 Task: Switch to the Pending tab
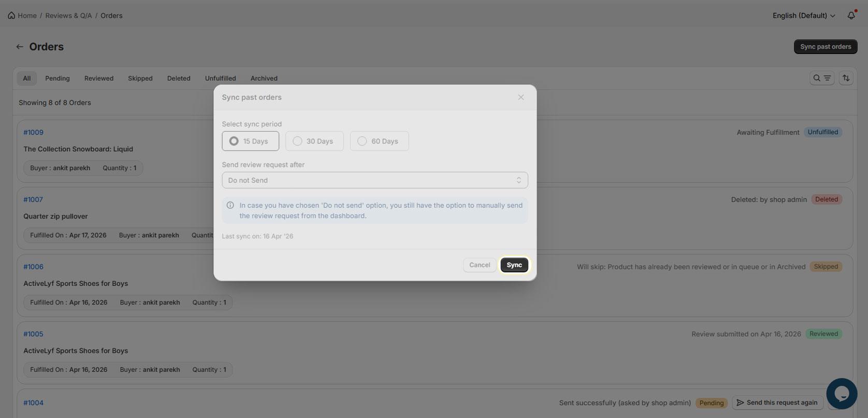(x=57, y=78)
